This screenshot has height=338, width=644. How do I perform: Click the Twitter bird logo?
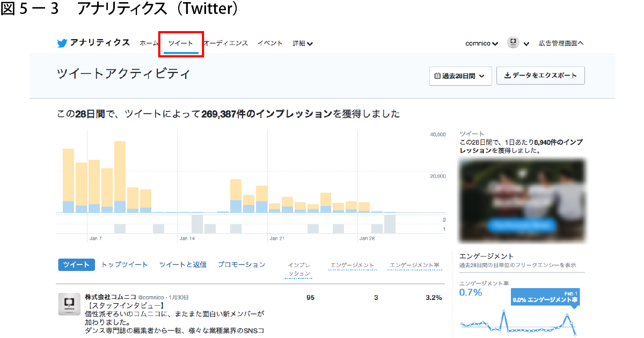point(62,43)
